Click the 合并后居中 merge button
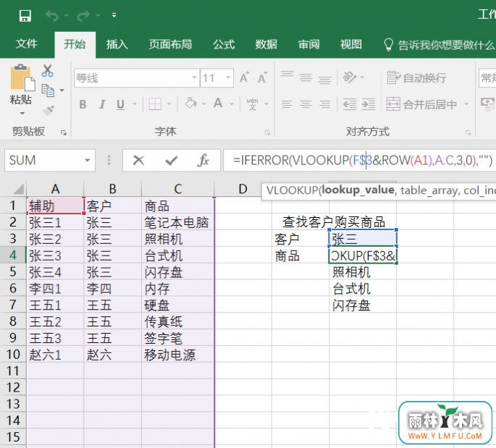 point(422,104)
